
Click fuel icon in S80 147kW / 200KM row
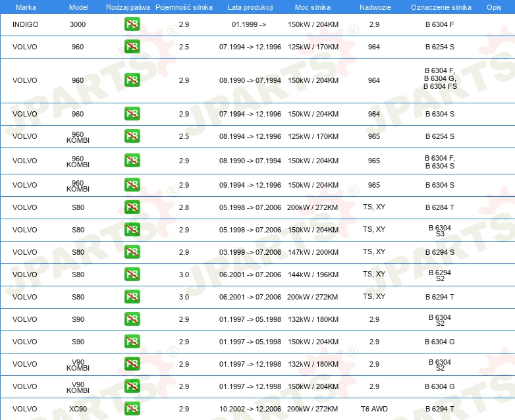click(x=132, y=252)
